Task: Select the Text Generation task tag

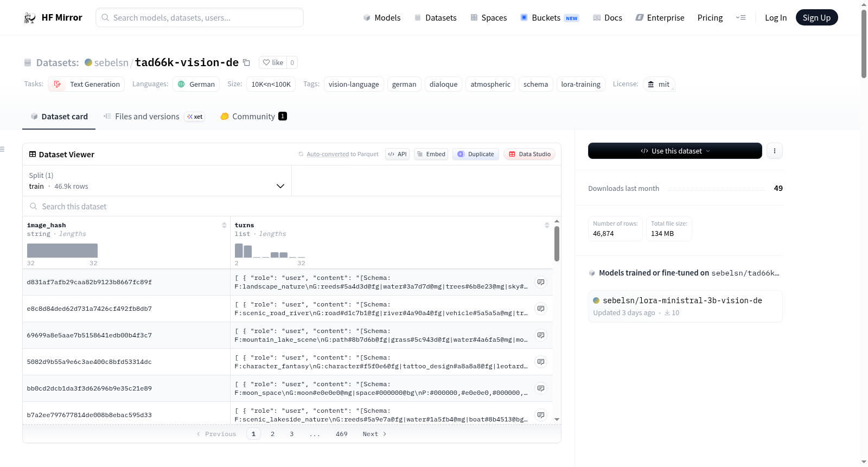Action: (86, 84)
